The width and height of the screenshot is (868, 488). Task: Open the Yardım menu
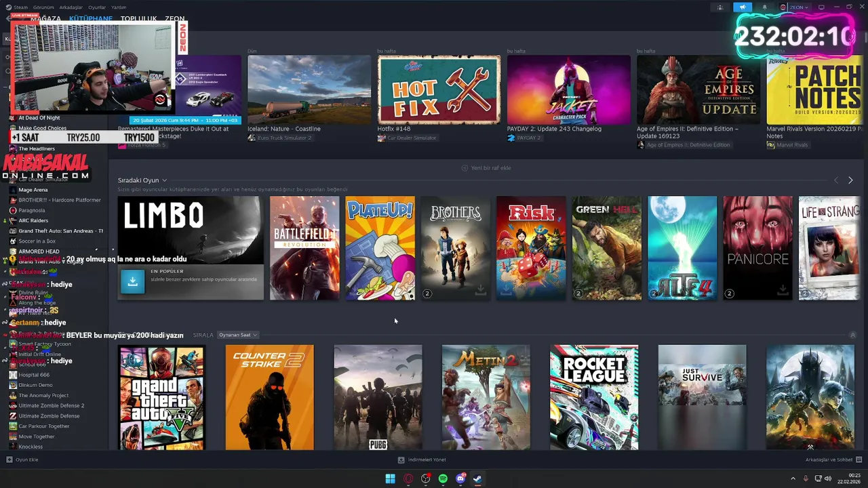(119, 7)
